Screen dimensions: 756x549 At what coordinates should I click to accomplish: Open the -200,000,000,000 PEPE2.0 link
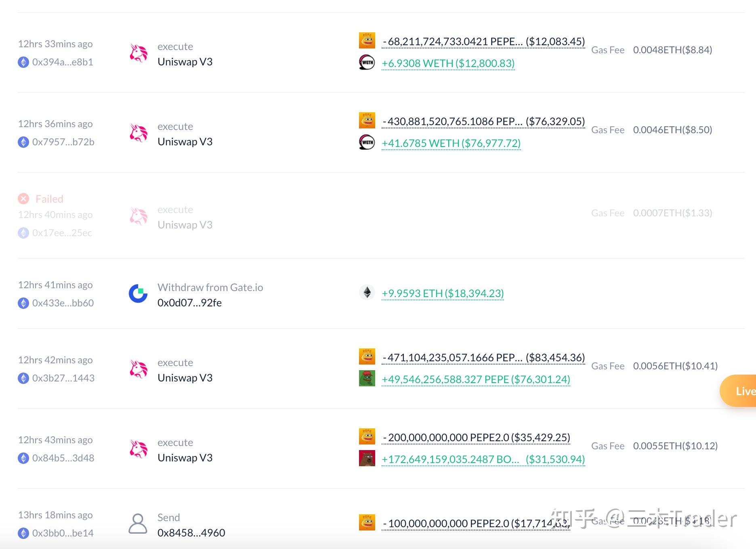pyautogui.click(x=476, y=438)
